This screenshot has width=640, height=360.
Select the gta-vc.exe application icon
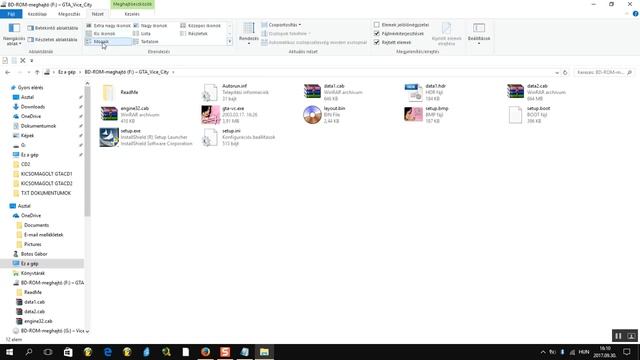click(x=211, y=115)
